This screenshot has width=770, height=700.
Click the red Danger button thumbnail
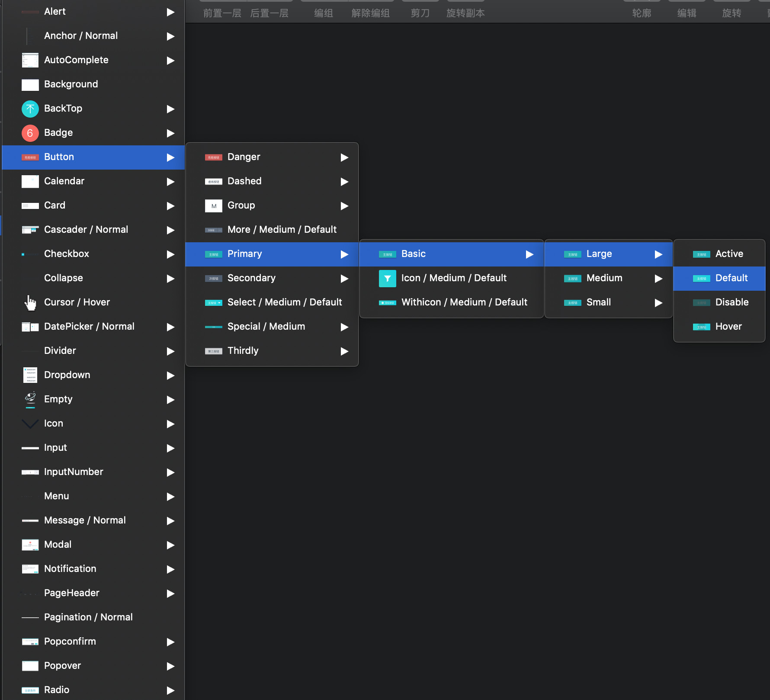pos(213,157)
